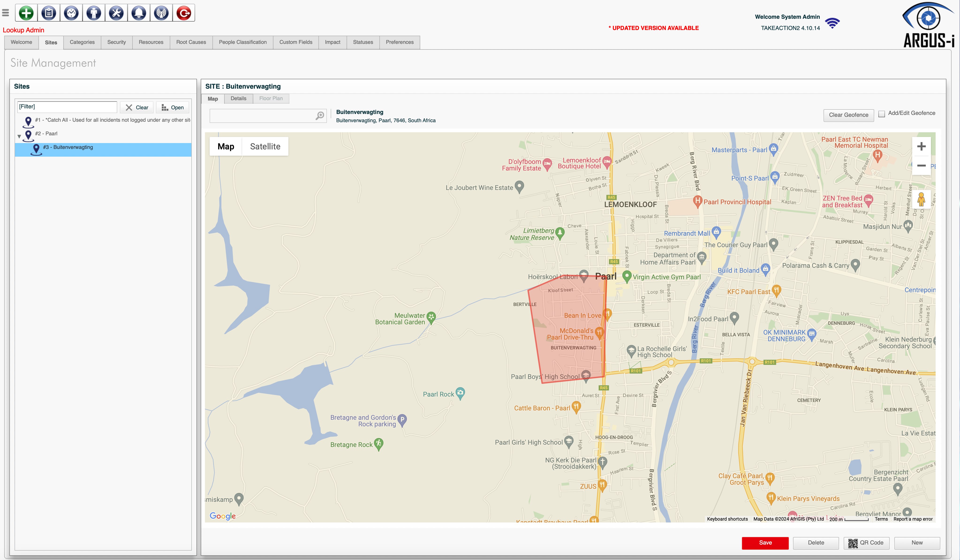The width and height of the screenshot is (960, 560).
Task: Open the hamburger menu icon
Action: (x=5, y=13)
